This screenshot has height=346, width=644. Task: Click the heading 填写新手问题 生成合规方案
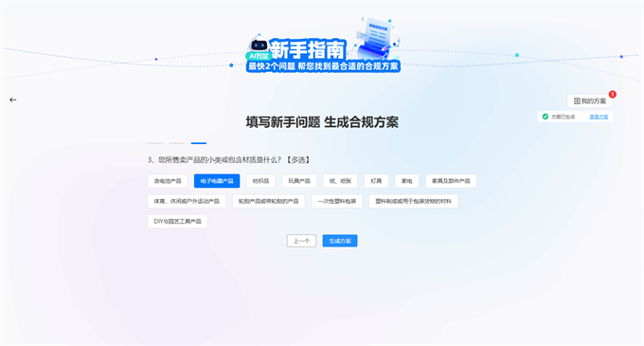pos(322,122)
